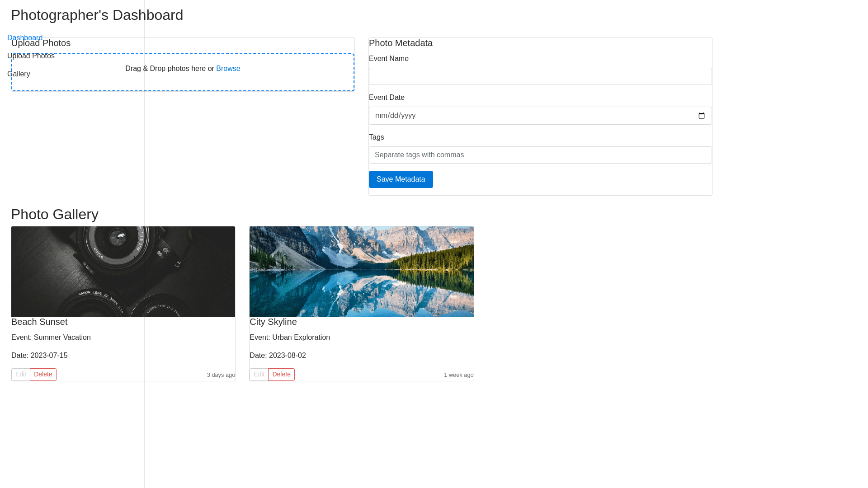Open the Beach Sunset camera thumbnail
The image size is (868, 488).
pyautogui.click(x=123, y=272)
